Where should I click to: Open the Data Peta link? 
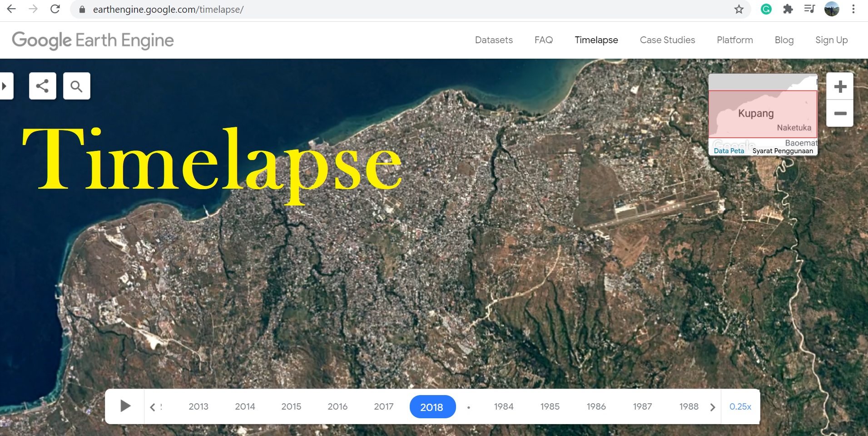coord(729,150)
